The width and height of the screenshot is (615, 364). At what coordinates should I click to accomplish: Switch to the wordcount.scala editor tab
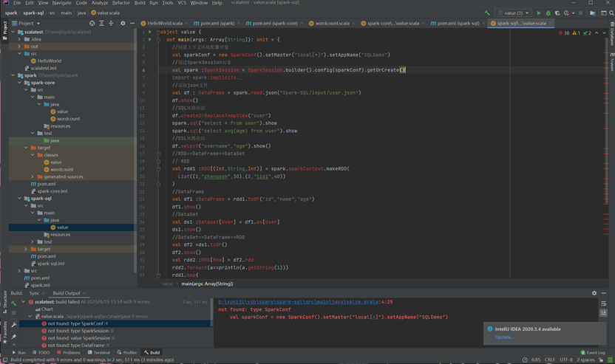tap(332, 23)
